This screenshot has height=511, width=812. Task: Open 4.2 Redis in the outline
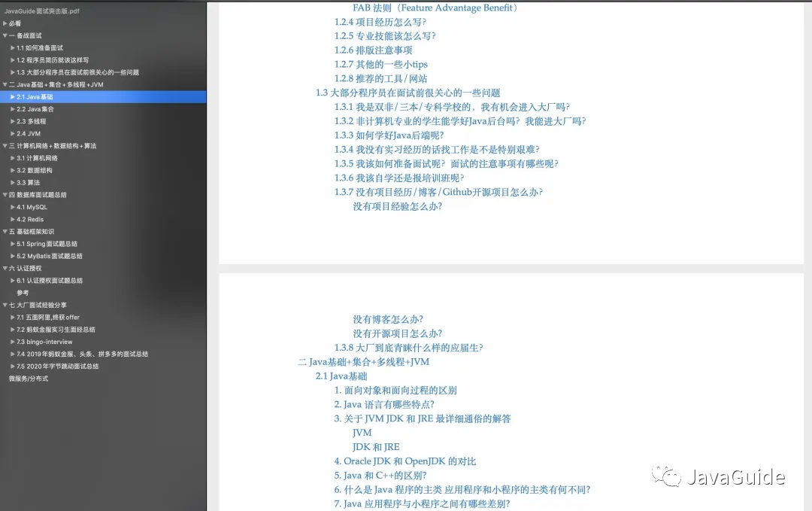pos(30,220)
